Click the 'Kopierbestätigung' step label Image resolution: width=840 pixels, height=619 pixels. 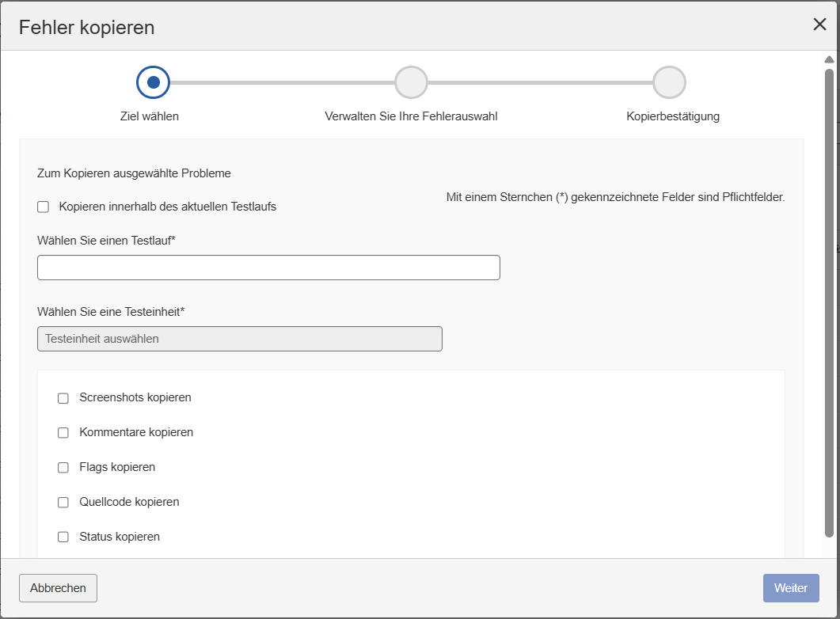(671, 116)
